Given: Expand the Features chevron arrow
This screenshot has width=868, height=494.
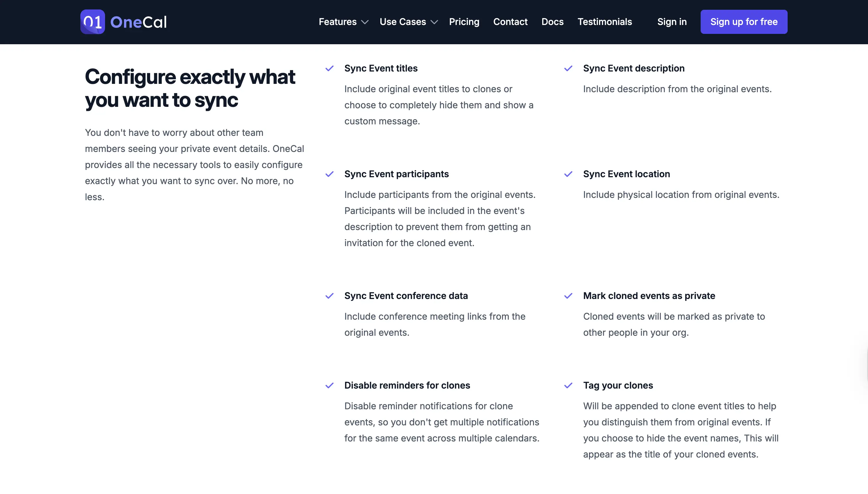Looking at the screenshot, I should 365,22.
